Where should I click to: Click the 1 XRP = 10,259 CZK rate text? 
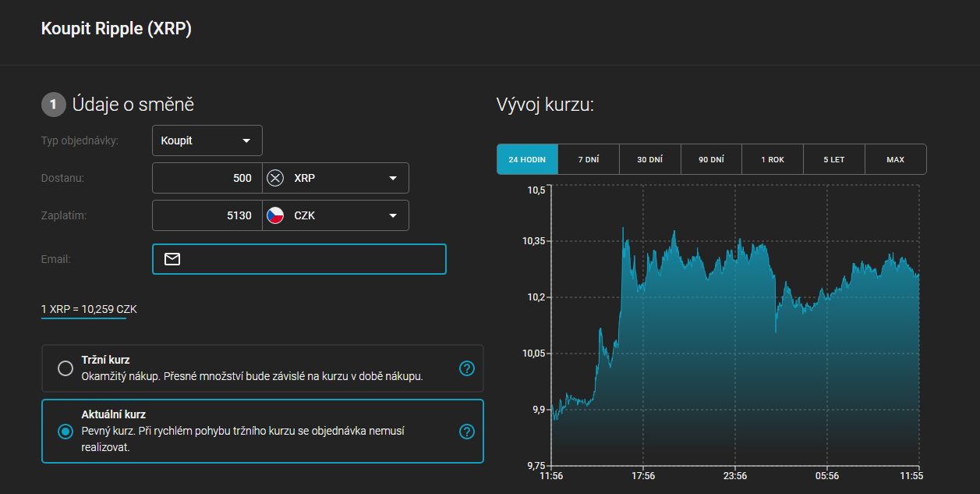coord(89,309)
